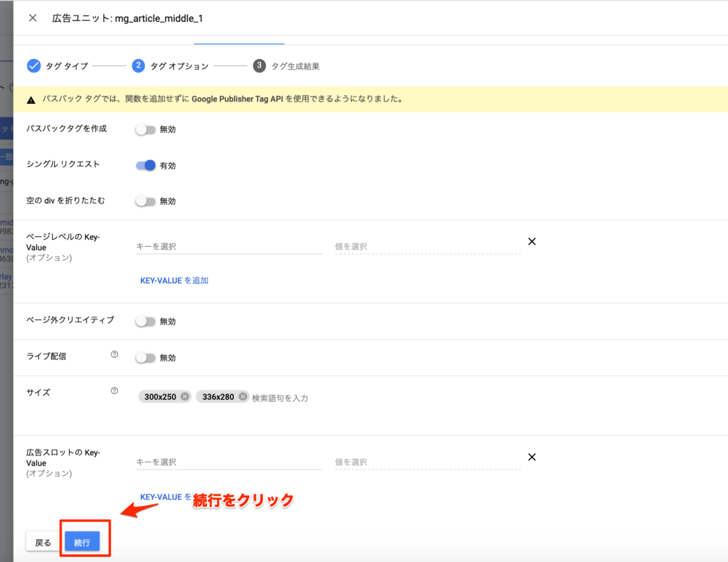Click the warning triangle icon in yellow banner
The height and width of the screenshot is (562, 728).
pyautogui.click(x=31, y=100)
